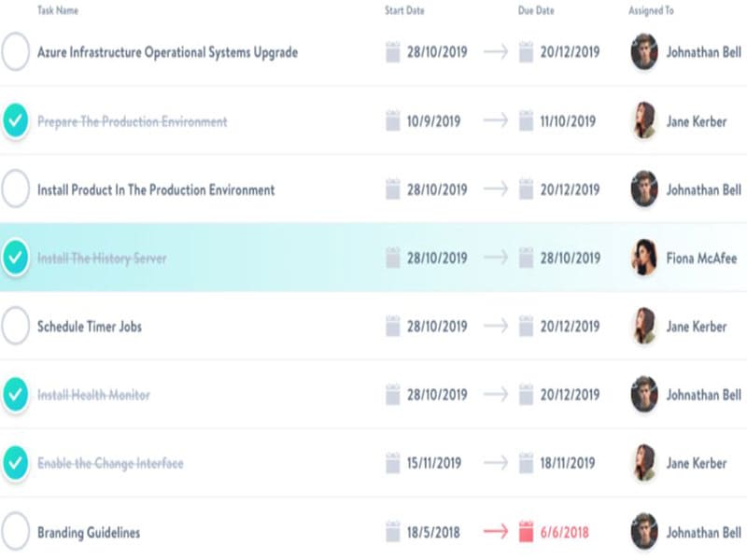Sort by the Due Date column header
747x560 pixels.
point(536,10)
